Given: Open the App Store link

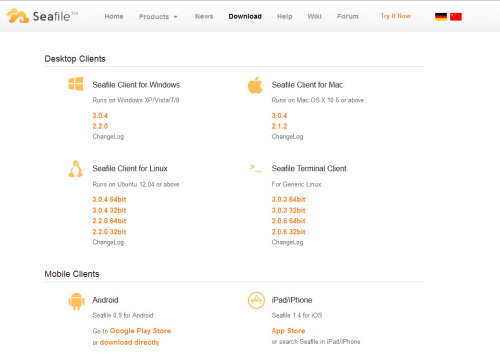Looking at the screenshot, I should pos(288,331).
